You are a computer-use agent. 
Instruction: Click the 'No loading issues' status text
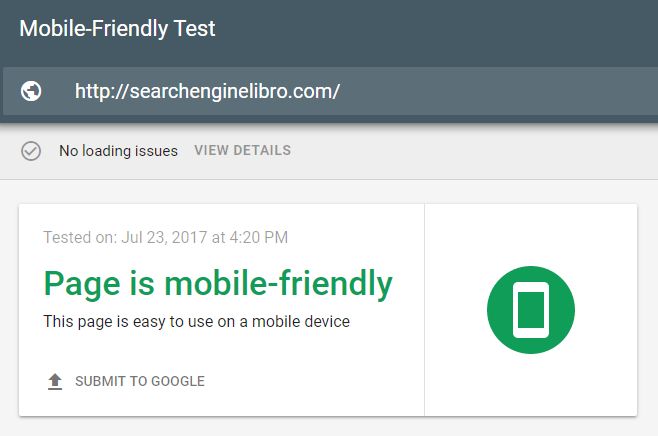point(118,151)
